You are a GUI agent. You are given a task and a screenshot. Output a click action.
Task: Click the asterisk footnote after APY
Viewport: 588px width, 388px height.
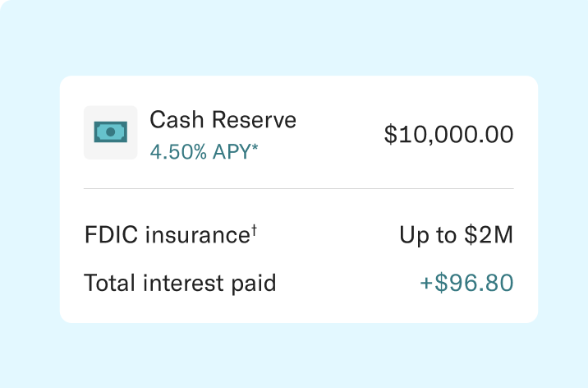[x=255, y=149]
